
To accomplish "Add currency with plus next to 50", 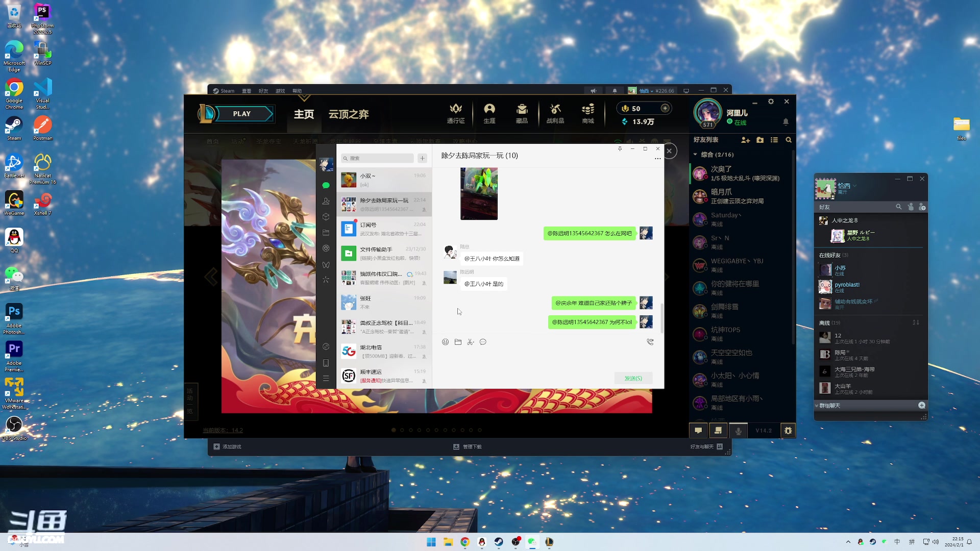I will click(665, 108).
